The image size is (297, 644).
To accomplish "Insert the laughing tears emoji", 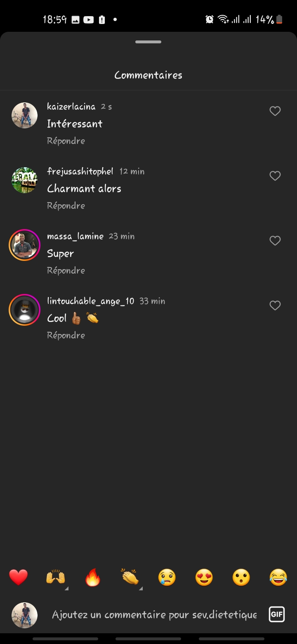I will (278, 577).
